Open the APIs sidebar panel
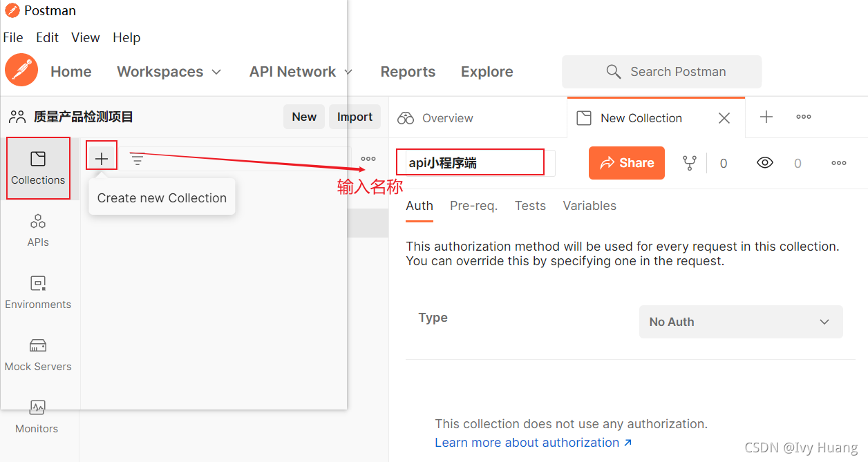This screenshot has height=462, width=868. click(38, 231)
